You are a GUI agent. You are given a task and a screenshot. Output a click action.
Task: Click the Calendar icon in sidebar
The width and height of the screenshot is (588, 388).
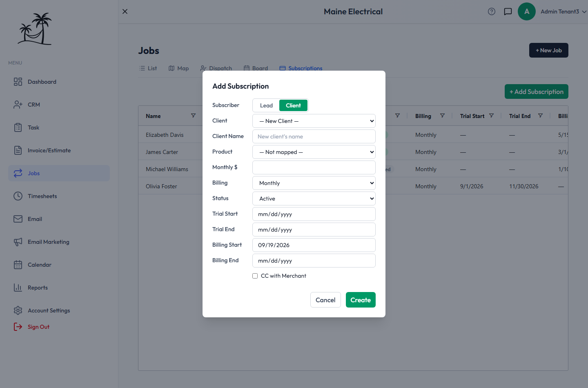pos(18,265)
